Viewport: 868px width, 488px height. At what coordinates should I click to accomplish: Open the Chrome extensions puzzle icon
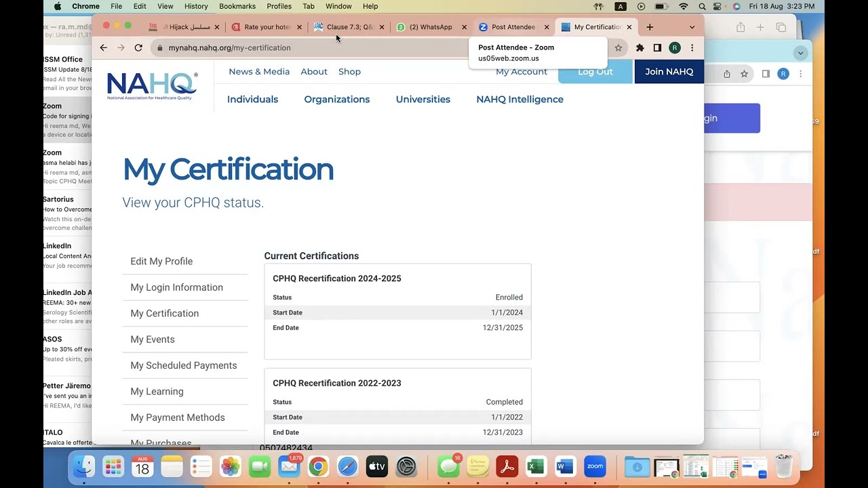pos(639,48)
